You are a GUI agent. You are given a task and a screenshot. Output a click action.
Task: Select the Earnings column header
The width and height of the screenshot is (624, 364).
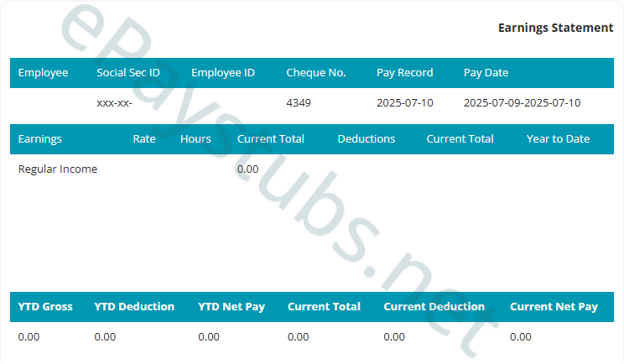[40, 139]
